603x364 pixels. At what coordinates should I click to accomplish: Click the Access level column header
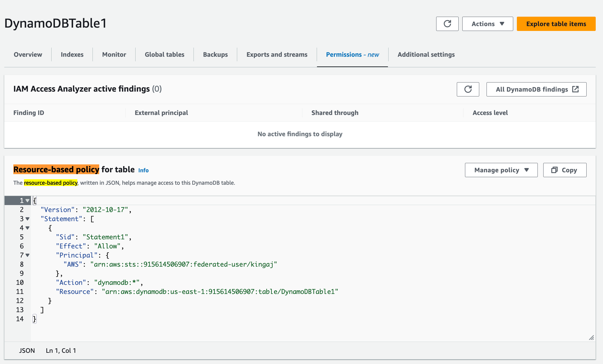point(490,113)
